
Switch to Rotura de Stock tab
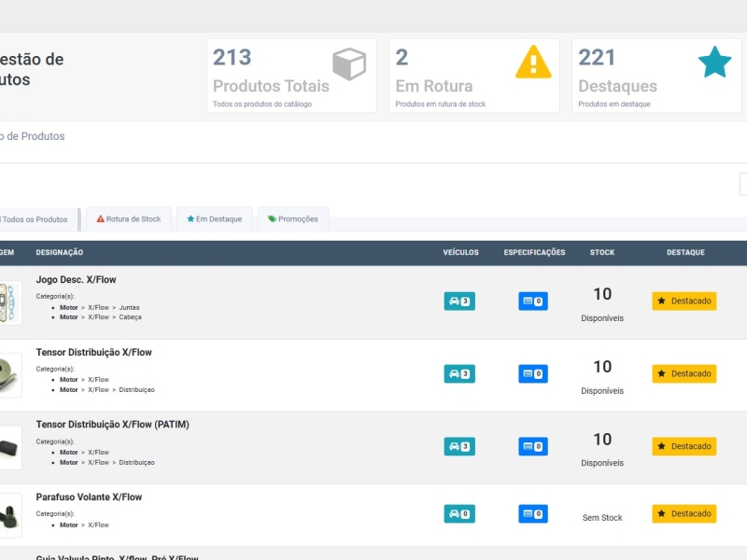129,219
